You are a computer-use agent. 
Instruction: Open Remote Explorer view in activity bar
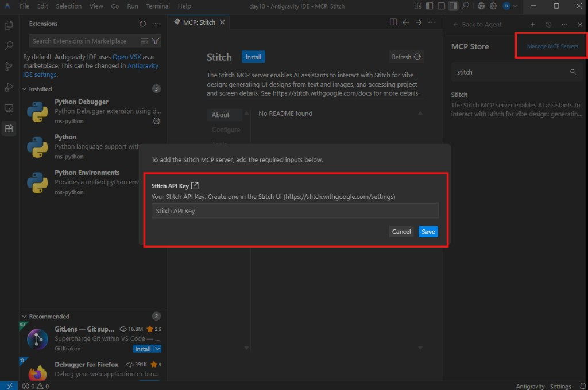[9, 108]
